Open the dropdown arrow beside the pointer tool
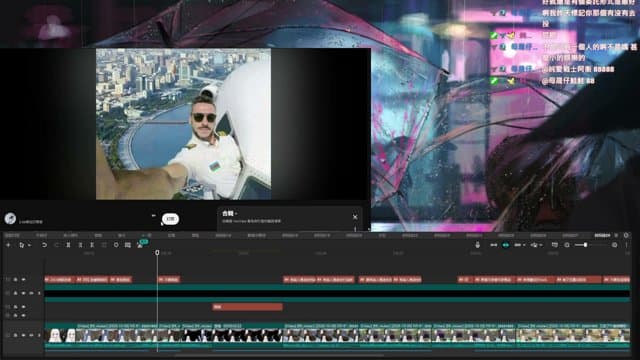640x360 pixels. pyautogui.click(x=29, y=245)
